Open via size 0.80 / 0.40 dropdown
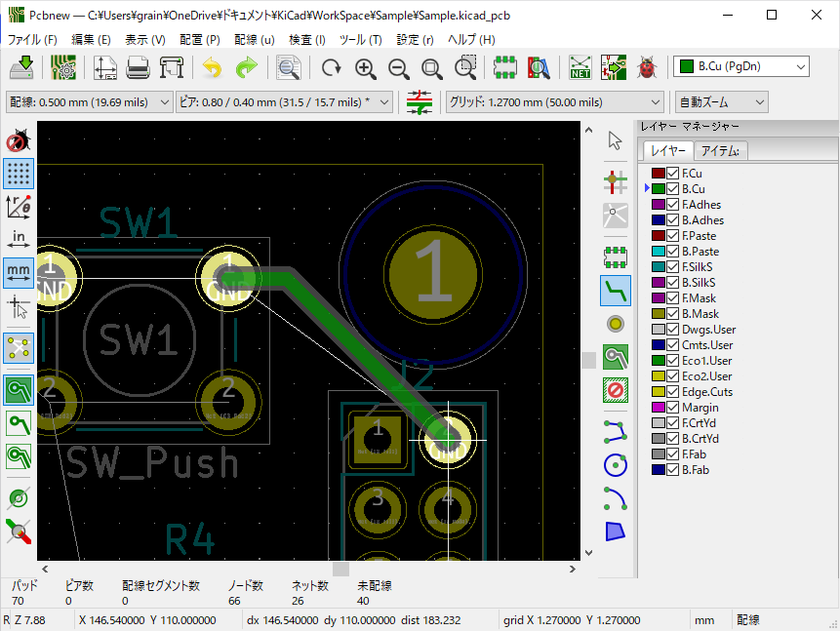This screenshot has height=631, width=840. coord(284,101)
